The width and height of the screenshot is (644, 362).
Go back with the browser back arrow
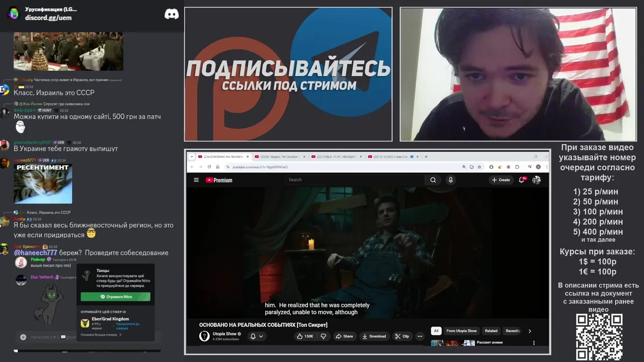[x=192, y=167]
